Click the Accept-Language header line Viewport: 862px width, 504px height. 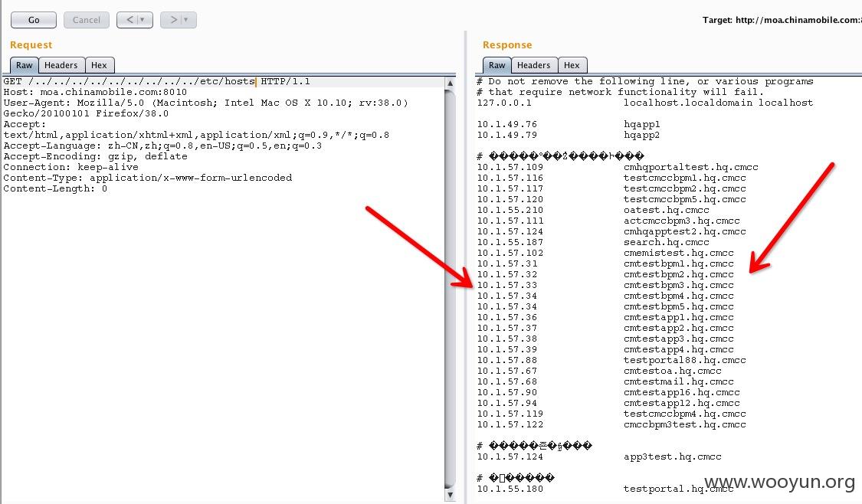point(162,146)
